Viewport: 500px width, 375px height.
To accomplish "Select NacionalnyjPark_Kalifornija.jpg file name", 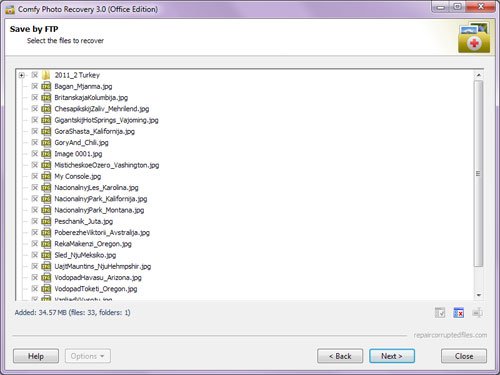I will point(101,199).
